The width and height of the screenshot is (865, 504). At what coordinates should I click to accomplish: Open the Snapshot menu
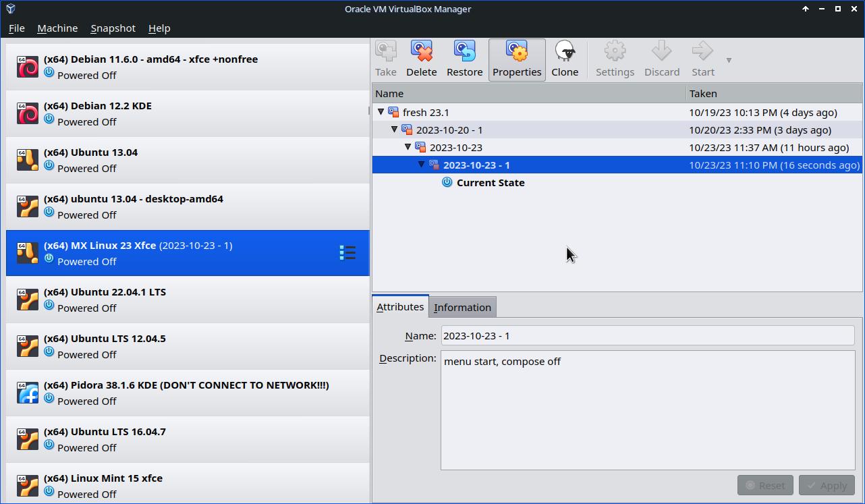[113, 28]
